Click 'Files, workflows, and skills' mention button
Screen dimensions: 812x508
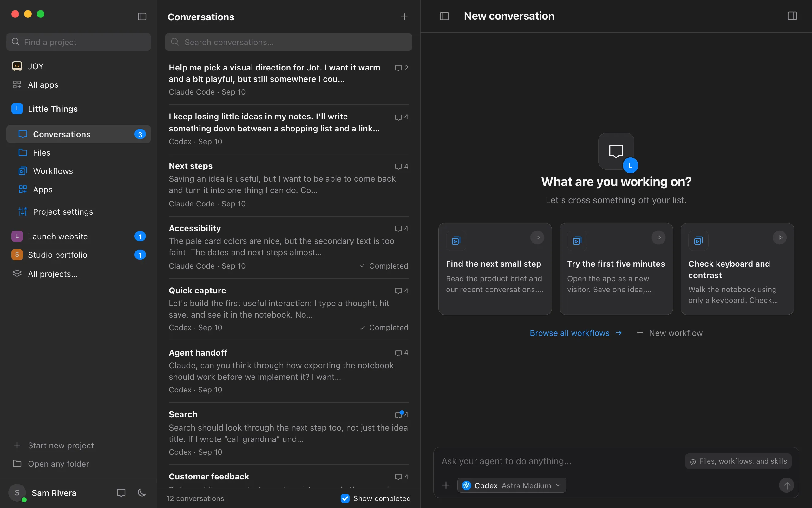point(738,461)
